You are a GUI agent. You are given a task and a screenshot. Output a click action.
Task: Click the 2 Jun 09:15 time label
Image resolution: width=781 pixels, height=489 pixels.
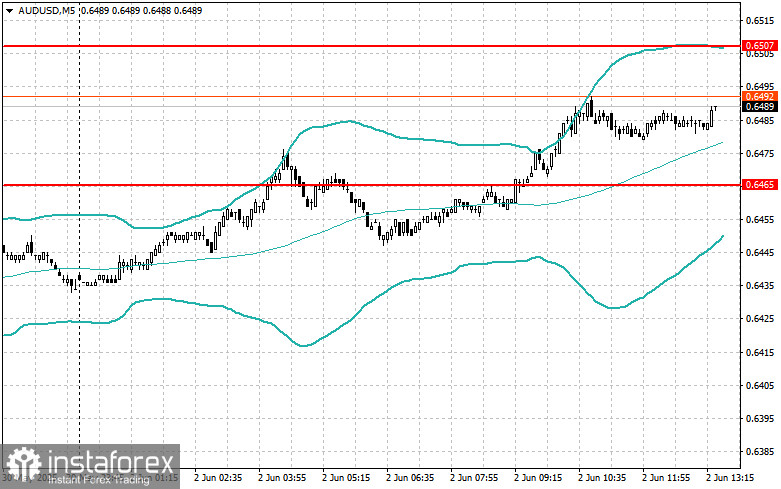[538, 478]
